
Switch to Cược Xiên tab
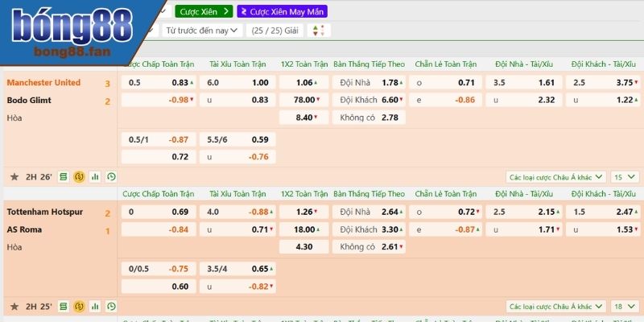(x=203, y=12)
